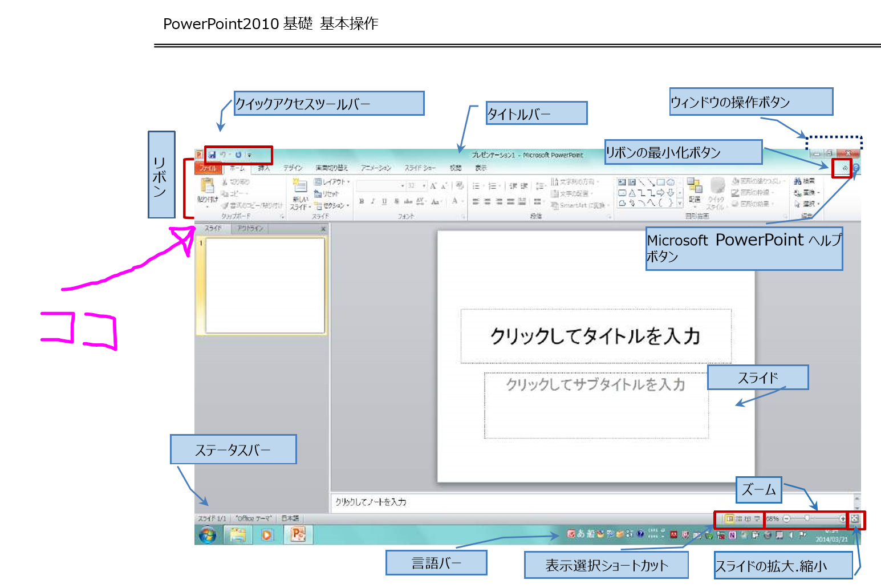Click 書式のコピー/貼り付け (Format Painter)

pyautogui.click(x=252, y=205)
